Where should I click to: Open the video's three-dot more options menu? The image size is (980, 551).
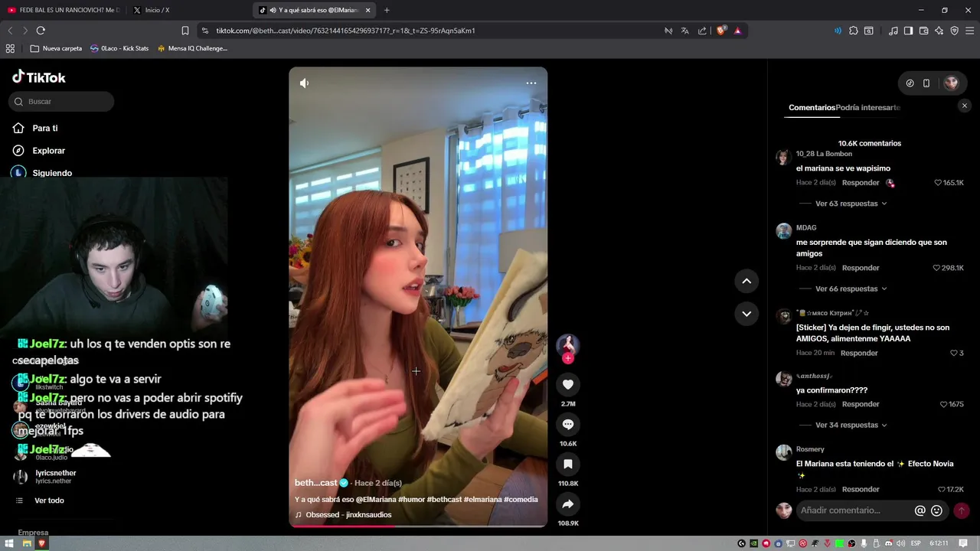tap(531, 83)
